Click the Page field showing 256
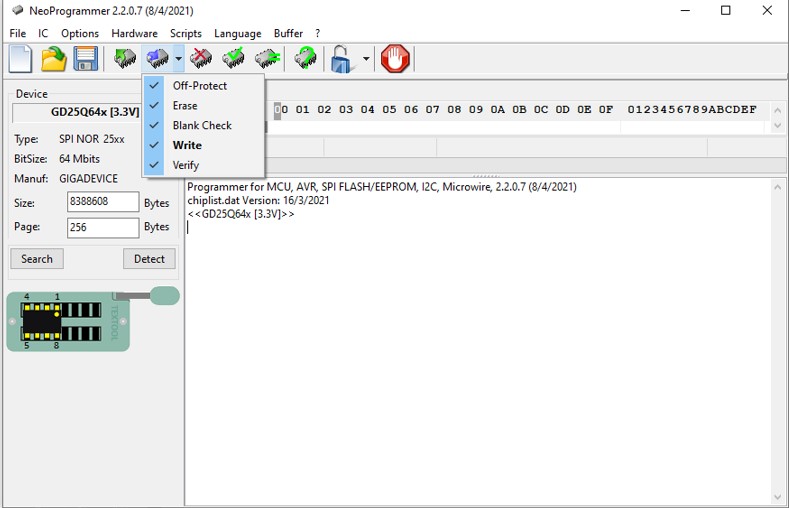This screenshot has height=508, width=789. (x=103, y=227)
